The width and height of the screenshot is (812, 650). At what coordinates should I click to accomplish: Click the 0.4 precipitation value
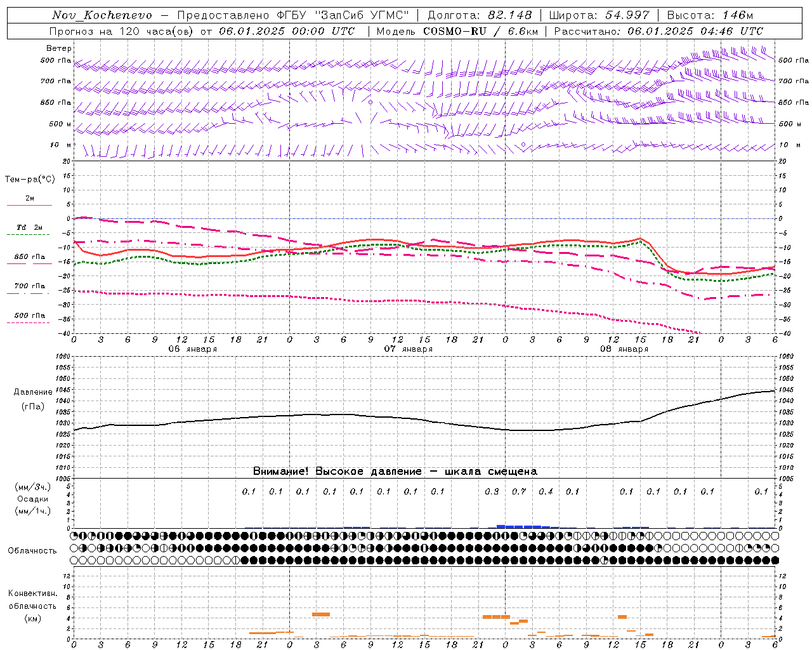546,491
